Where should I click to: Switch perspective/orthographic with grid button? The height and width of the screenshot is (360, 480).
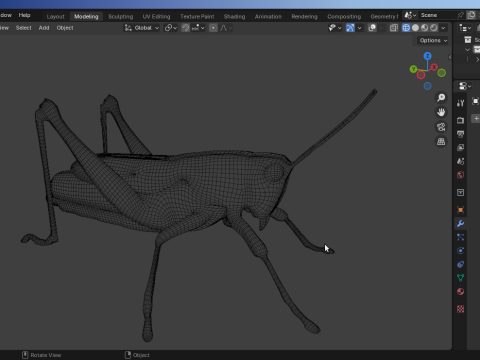(x=441, y=142)
